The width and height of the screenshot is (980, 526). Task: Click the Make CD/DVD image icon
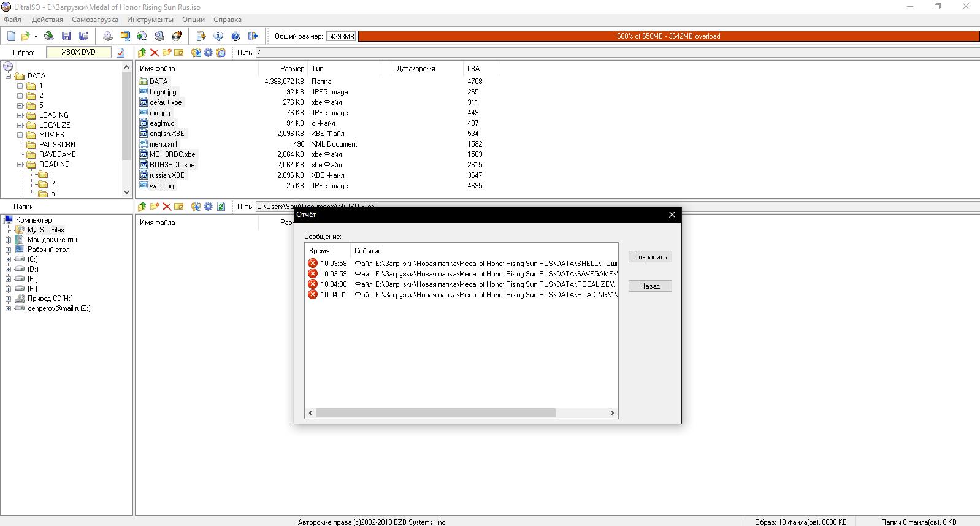(x=108, y=36)
